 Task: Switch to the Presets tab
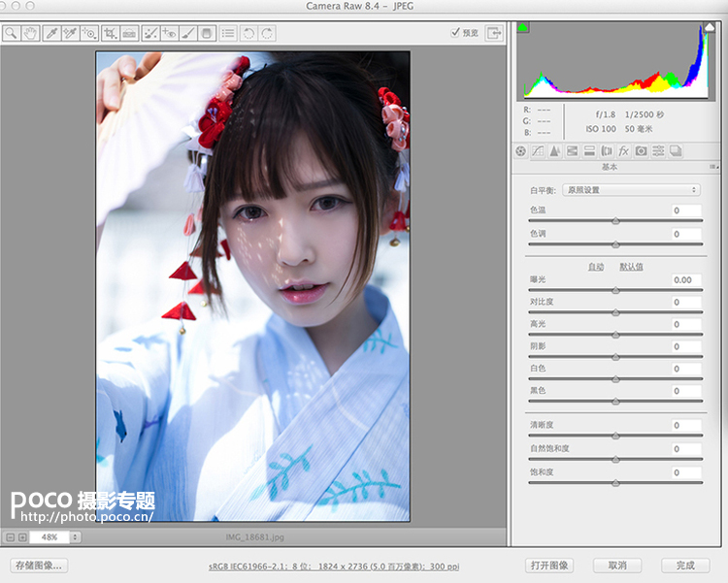pyautogui.click(x=658, y=151)
